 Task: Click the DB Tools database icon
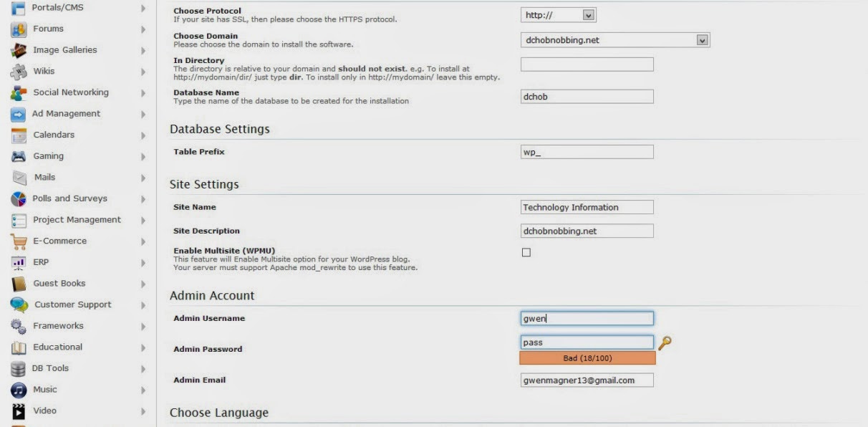(19, 368)
